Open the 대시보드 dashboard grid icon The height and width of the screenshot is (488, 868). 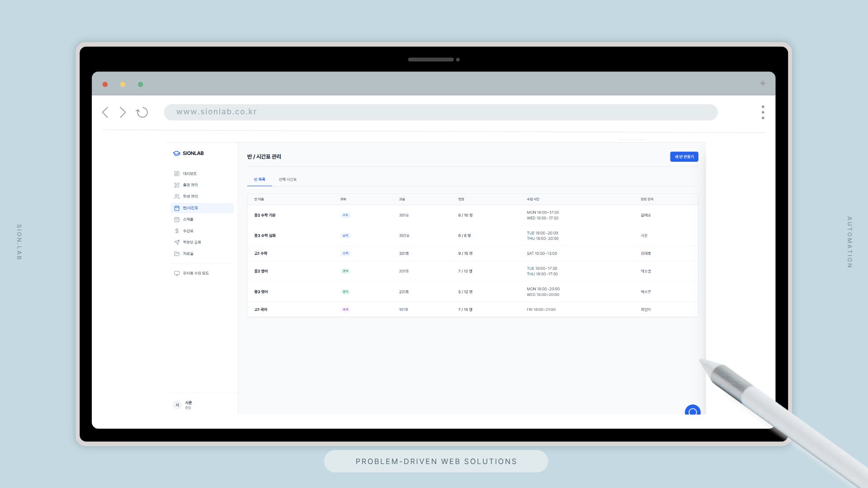point(177,174)
